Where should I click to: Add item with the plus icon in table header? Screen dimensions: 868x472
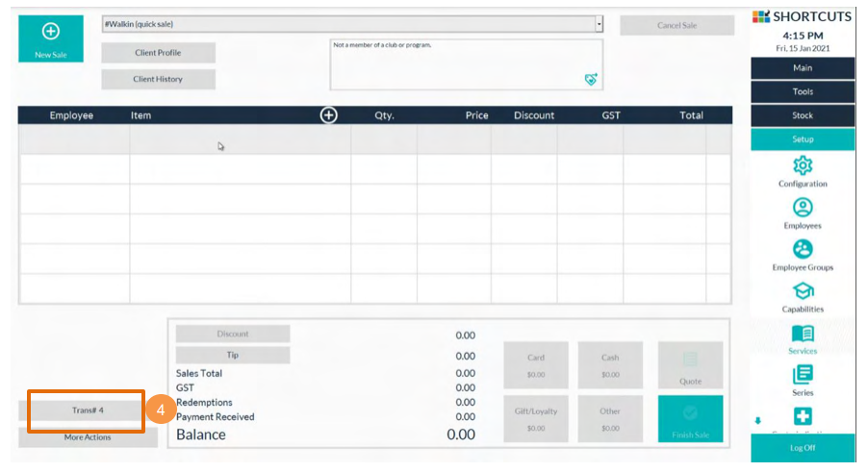[x=329, y=115]
